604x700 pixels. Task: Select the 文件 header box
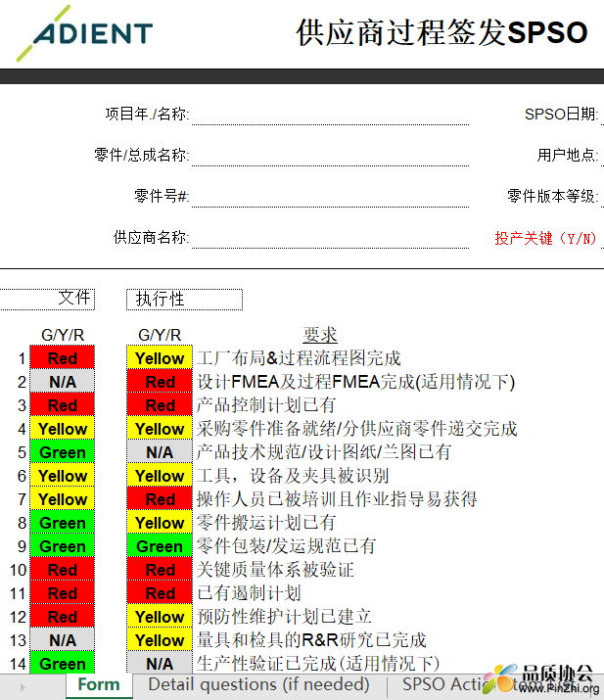47,300
